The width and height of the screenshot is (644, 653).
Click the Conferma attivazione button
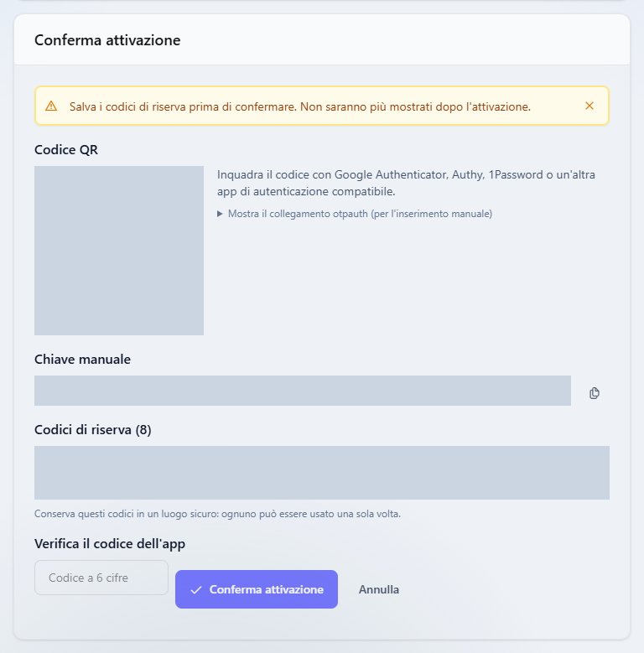257,589
